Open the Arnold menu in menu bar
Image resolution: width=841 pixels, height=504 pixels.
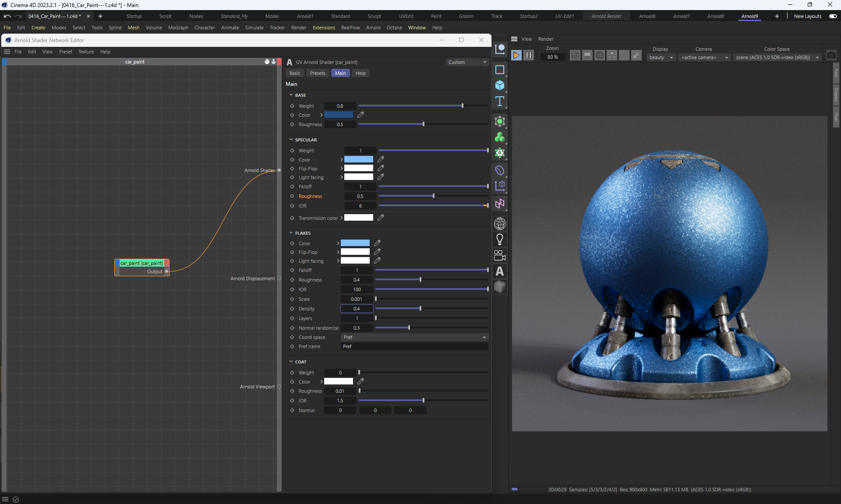(373, 28)
